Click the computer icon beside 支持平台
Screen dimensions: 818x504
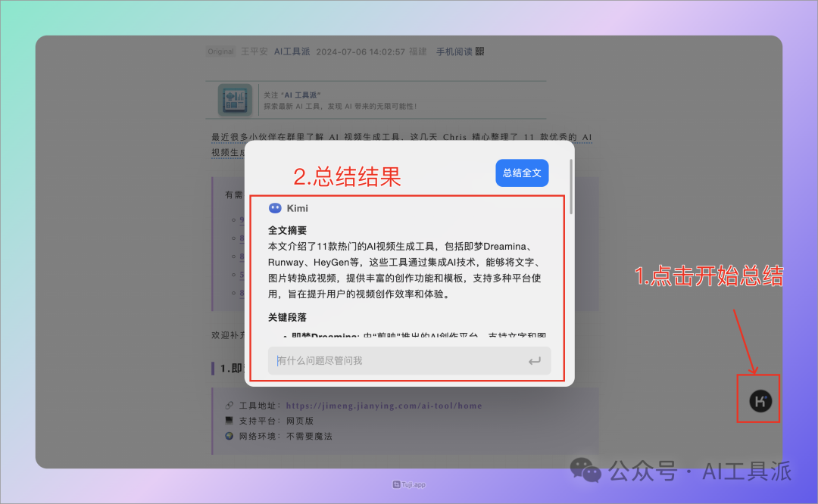coord(229,420)
